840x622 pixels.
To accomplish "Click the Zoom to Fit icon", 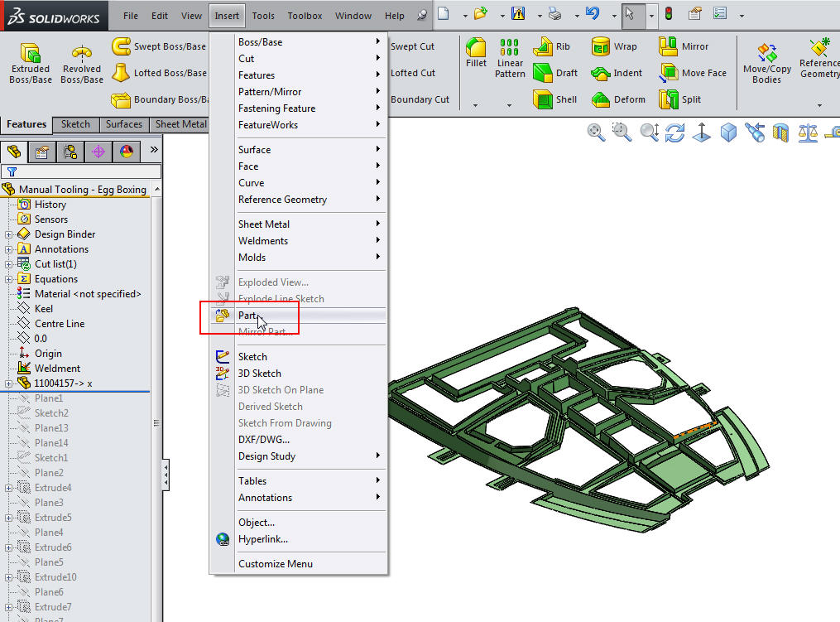I will (x=595, y=133).
